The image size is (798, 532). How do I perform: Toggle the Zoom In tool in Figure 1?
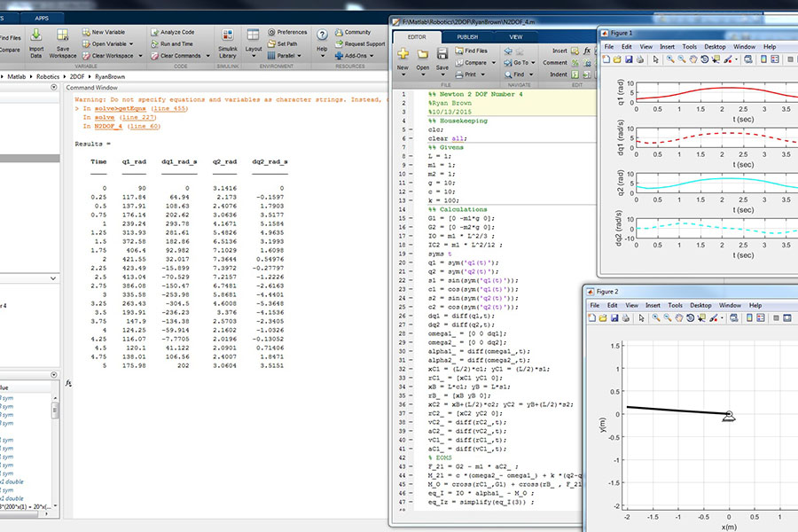(670, 59)
